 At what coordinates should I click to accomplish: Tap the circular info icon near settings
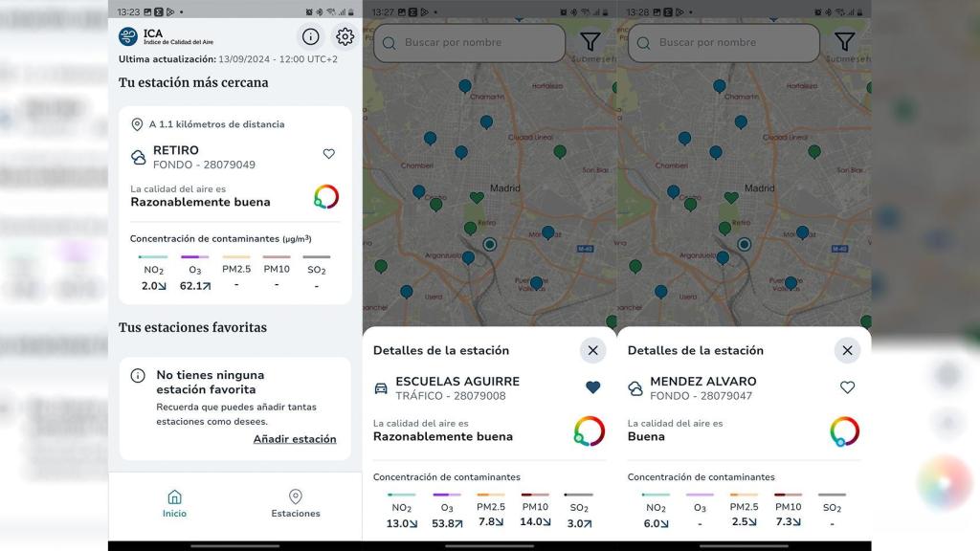pos(310,36)
